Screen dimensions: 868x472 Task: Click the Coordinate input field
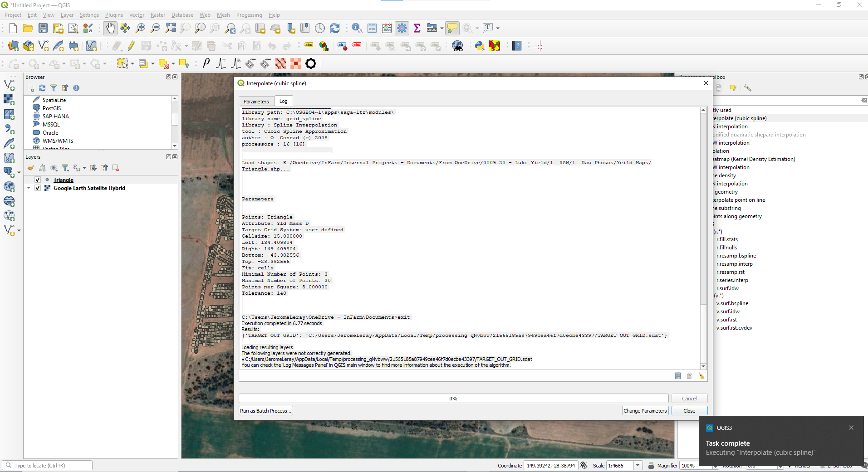click(x=551, y=466)
